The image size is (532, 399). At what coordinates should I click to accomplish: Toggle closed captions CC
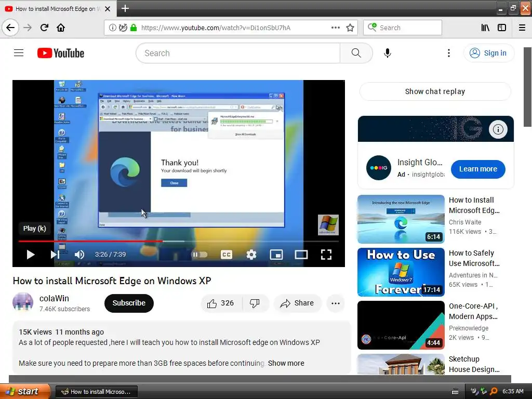pyautogui.click(x=227, y=255)
